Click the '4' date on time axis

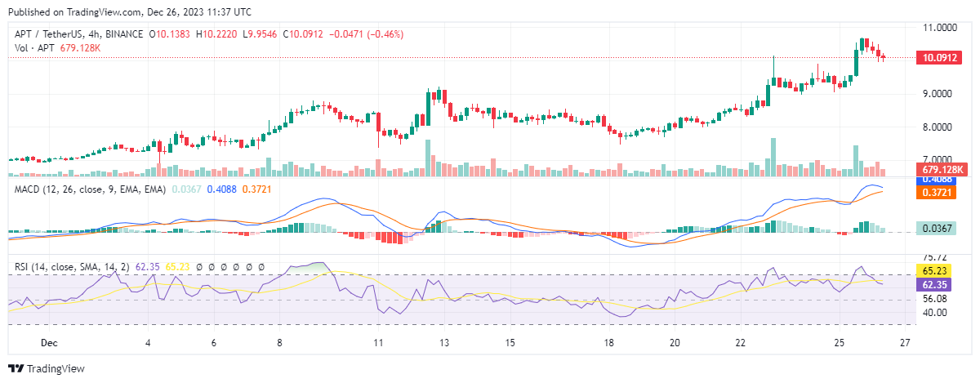(148, 343)
